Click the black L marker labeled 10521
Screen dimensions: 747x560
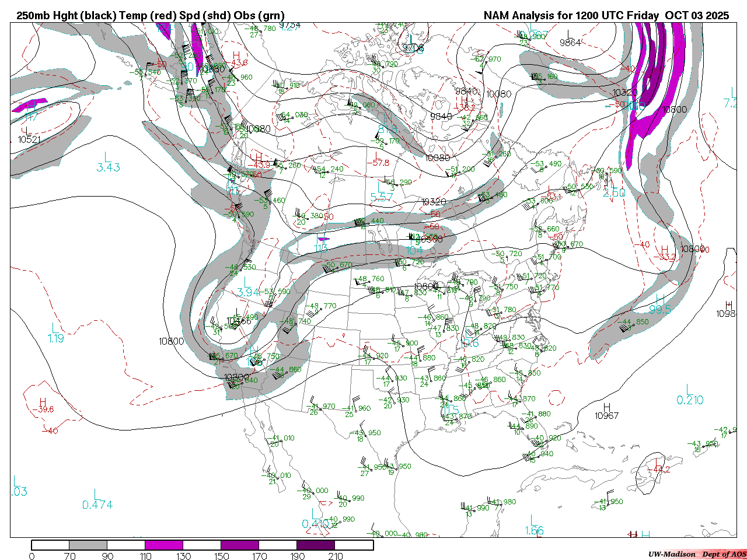click(x=26, y=131)
